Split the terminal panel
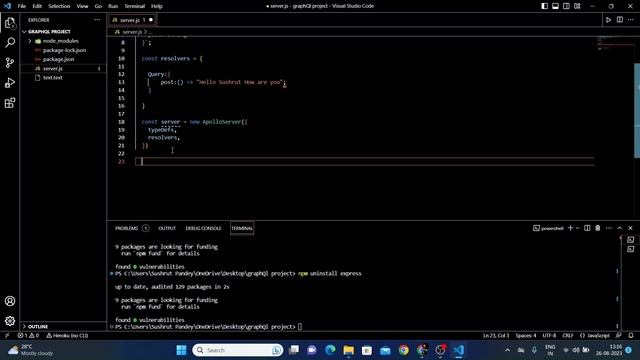This screenshot has width=640, height=360. tap(587, 228)
